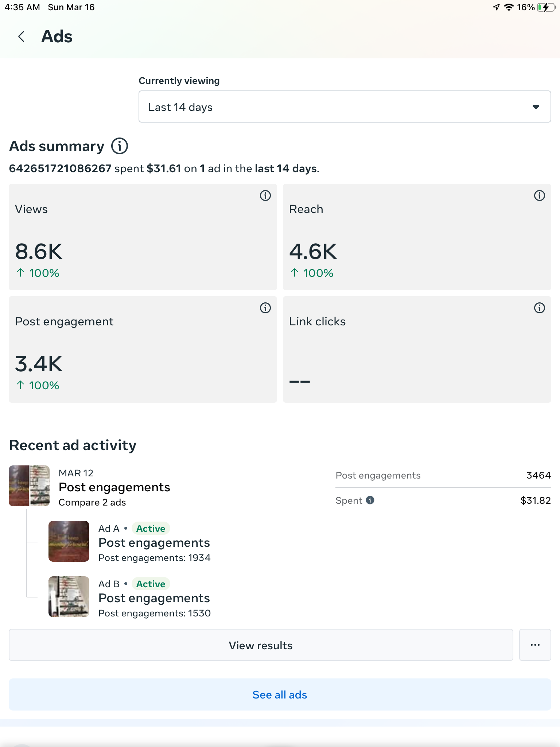Open the three-dot more options button
This screenshot has height=747, width=560.
coord(535,645)
